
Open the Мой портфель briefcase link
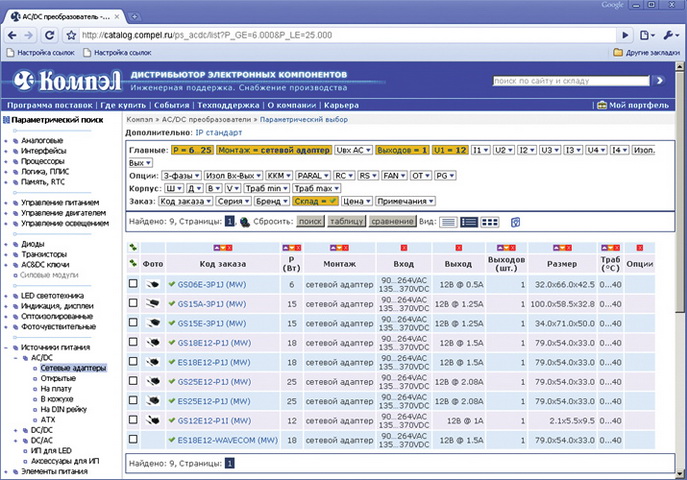[633, 105]
